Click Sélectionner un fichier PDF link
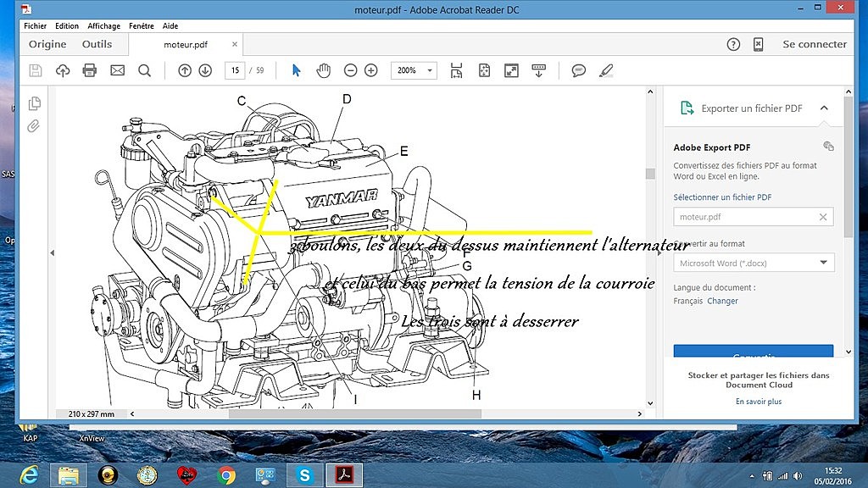The image size is (868, 488). click(722, 197)
